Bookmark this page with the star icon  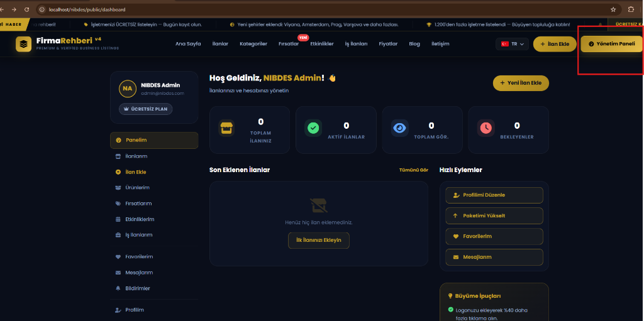pyautogui.click(x=613, y=9)
